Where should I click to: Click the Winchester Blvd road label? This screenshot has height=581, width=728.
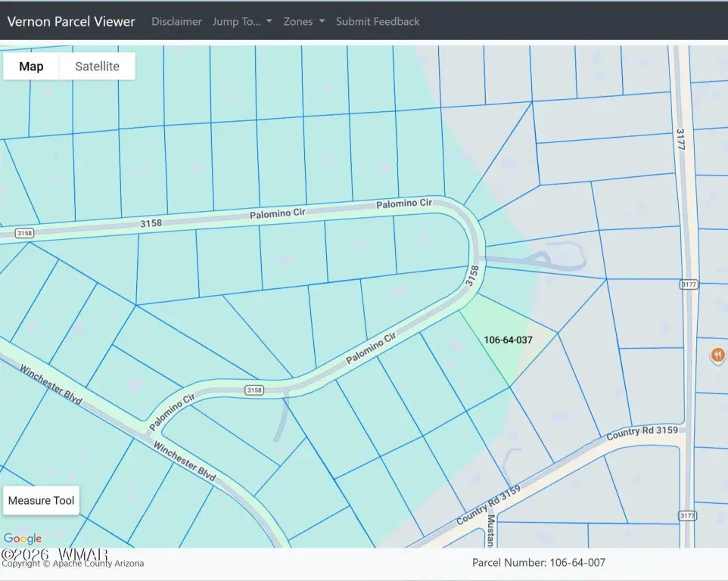pyautogui.click(x=51, y=384)
